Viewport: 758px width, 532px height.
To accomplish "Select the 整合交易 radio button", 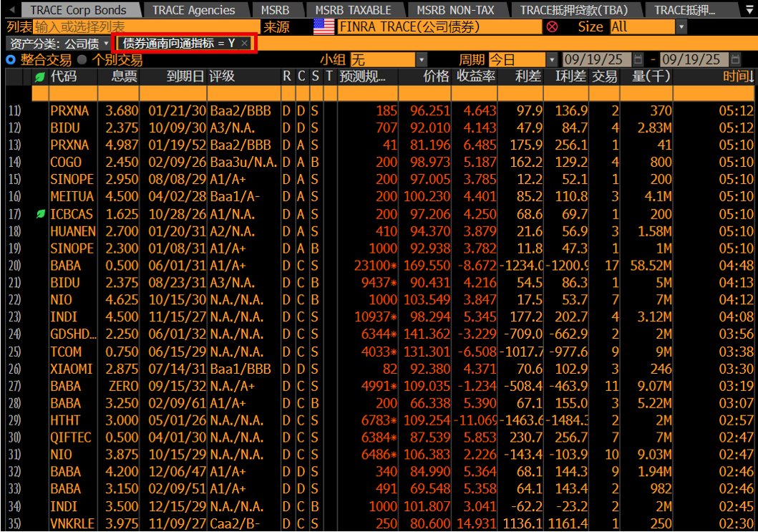I will (x=11, y=60).
